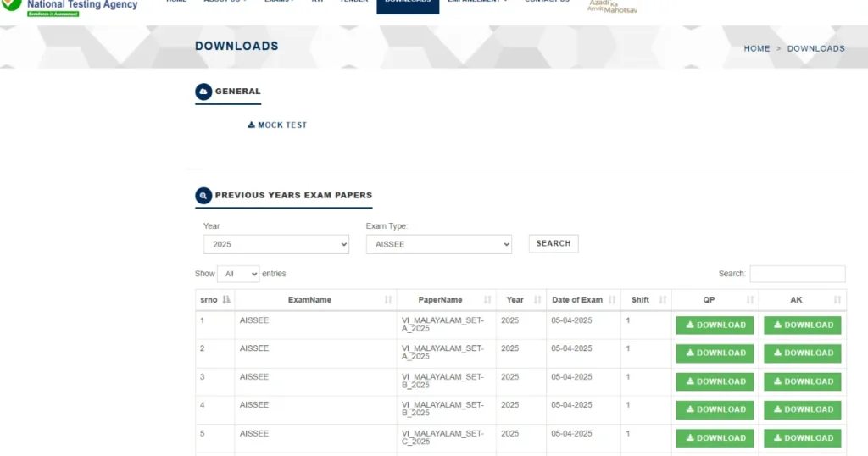This screenshot has height=456, width=868.
Task: Click date 05-04-2025 in row 2
Action: click(x=571, y=348)
